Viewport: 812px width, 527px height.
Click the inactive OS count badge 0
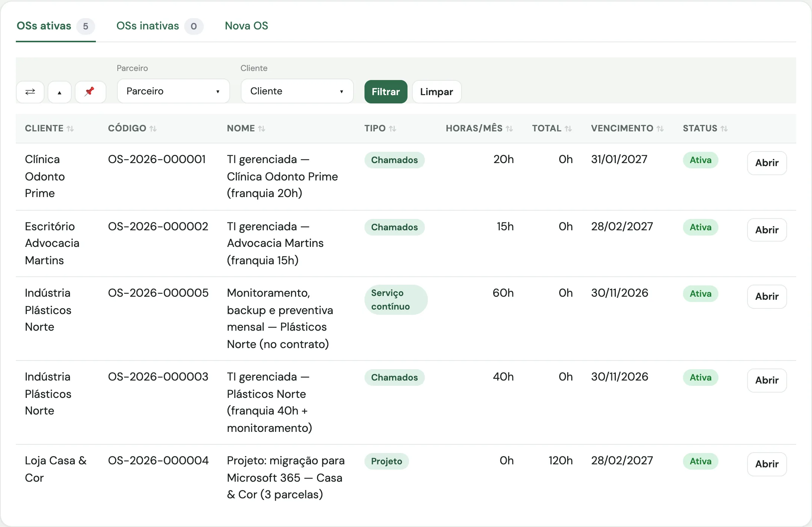(194, 26)
